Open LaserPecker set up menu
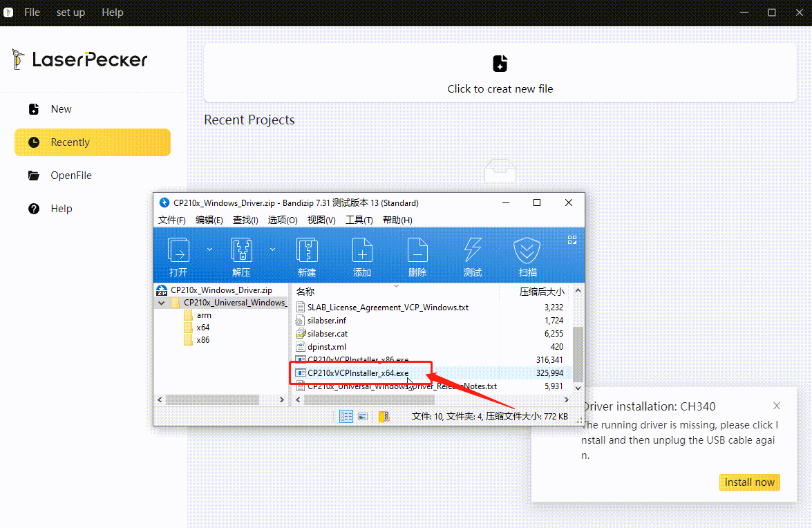 point(70,12)
